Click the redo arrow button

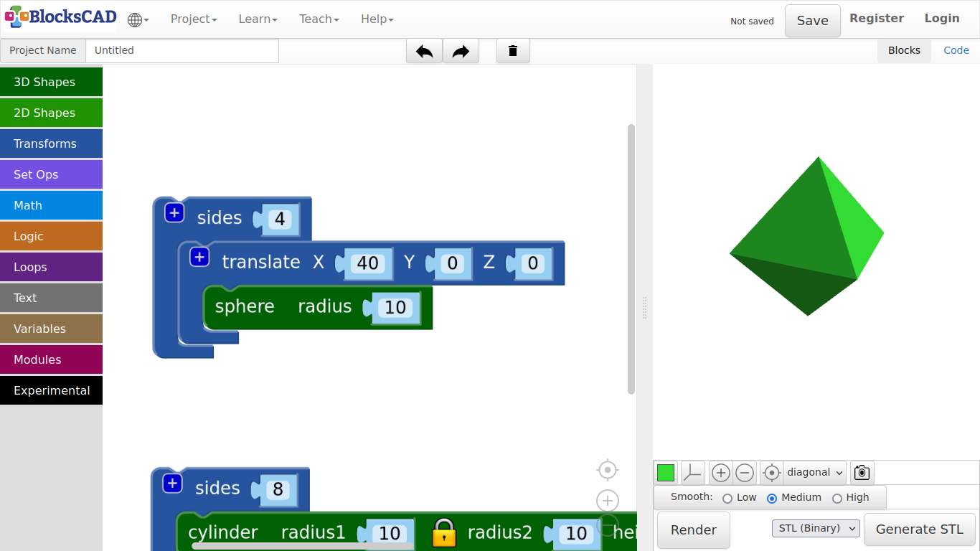point(461,51)
